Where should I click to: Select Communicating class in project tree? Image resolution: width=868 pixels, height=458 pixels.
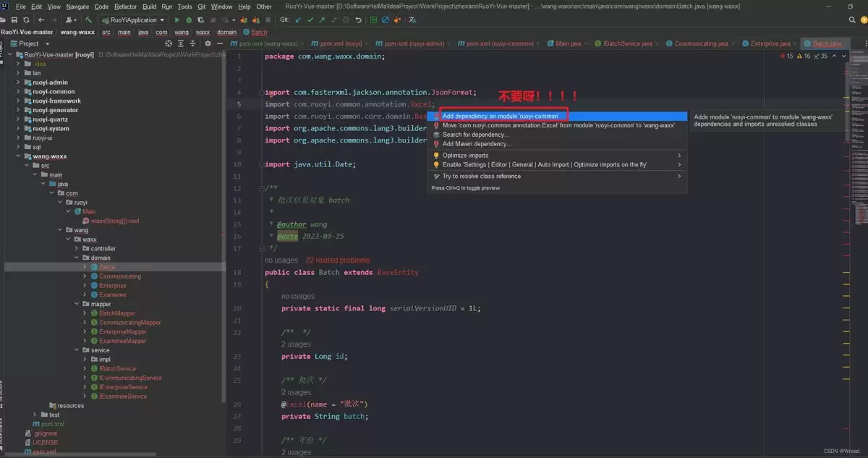click(120, 276)
